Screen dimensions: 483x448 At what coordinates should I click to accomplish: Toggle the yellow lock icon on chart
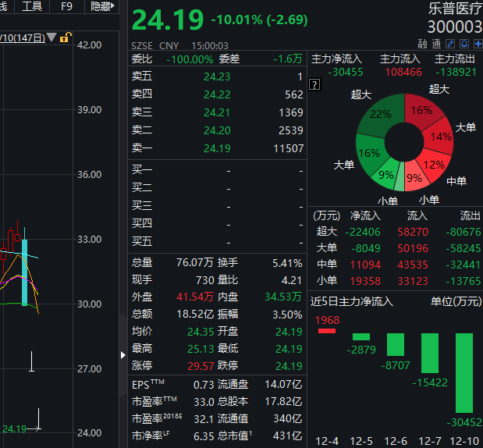(x=66, y=37)
